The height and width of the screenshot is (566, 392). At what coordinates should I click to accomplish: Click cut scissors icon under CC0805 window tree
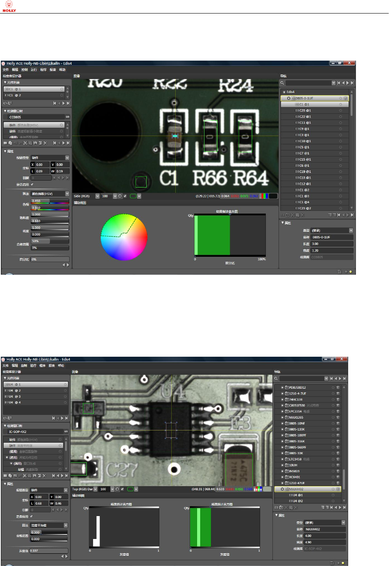tap(25, 143)
